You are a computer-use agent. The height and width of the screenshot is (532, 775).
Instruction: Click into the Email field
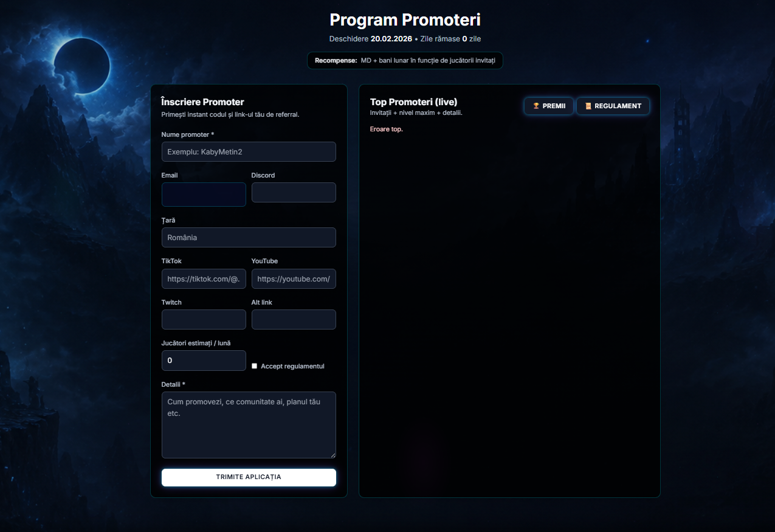(x=204, y=195)
